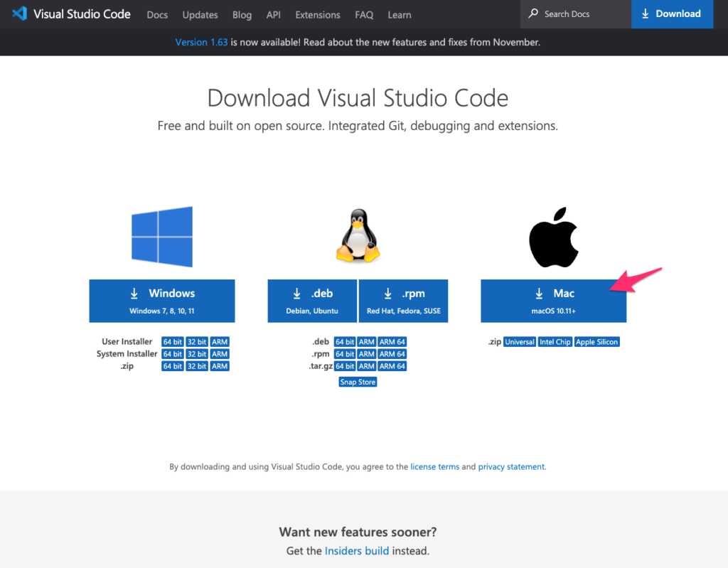Download Linux .tar.gz ARM
The width and height of the screenshot is (728, 568).
[367, 366]
